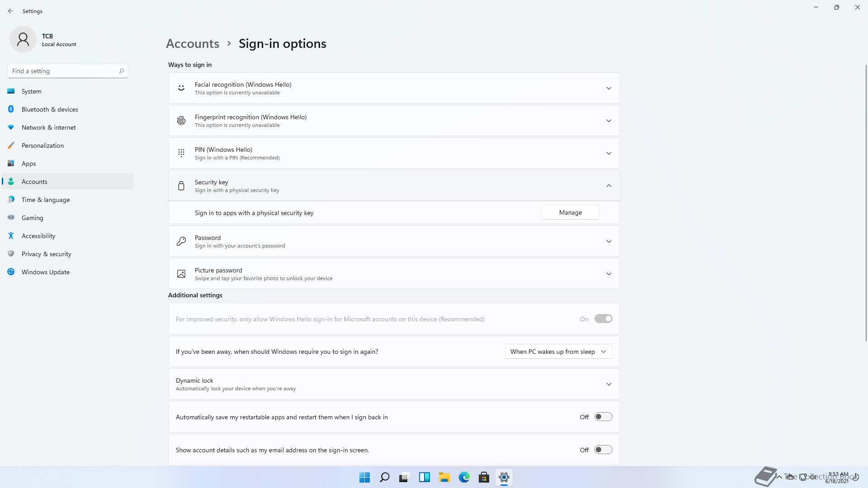The image size is (868, 488).
Task: Select Personalization in the sidebar
Action: [68, 145]
